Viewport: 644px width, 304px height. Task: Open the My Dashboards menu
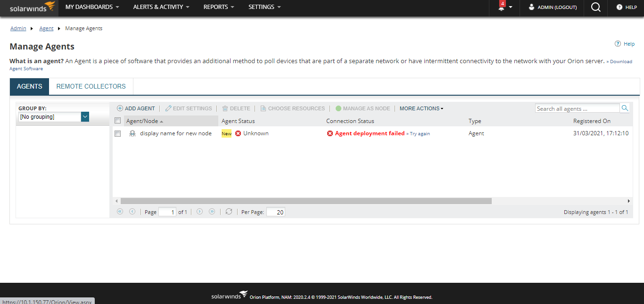pyautogui.click(x=92, y=7)
